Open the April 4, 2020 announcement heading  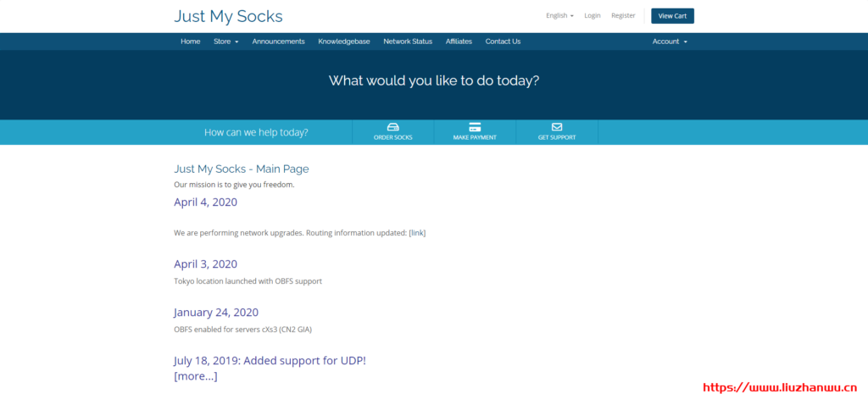(205, 202)
